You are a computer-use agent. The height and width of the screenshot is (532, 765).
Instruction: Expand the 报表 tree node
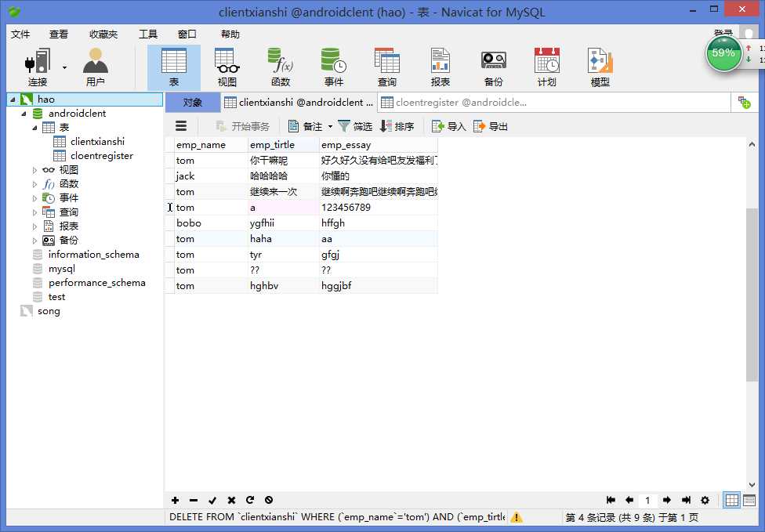(34, 226)
